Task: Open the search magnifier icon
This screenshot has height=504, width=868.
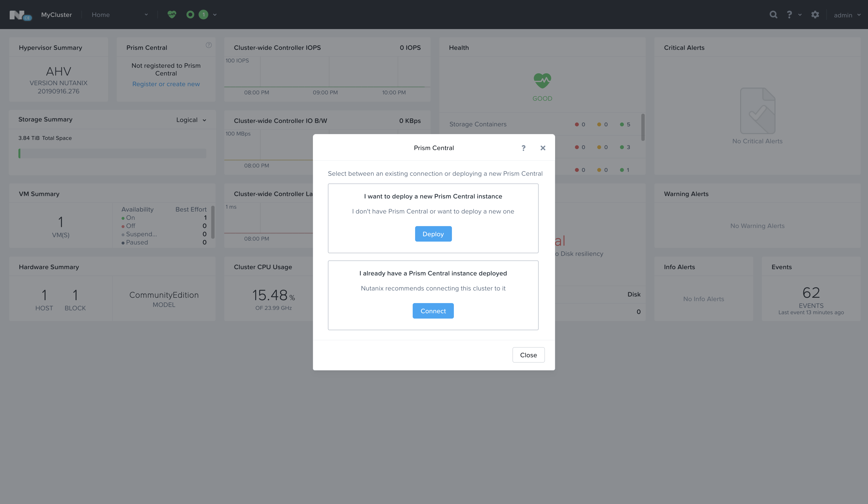Action: pos(773,15)
